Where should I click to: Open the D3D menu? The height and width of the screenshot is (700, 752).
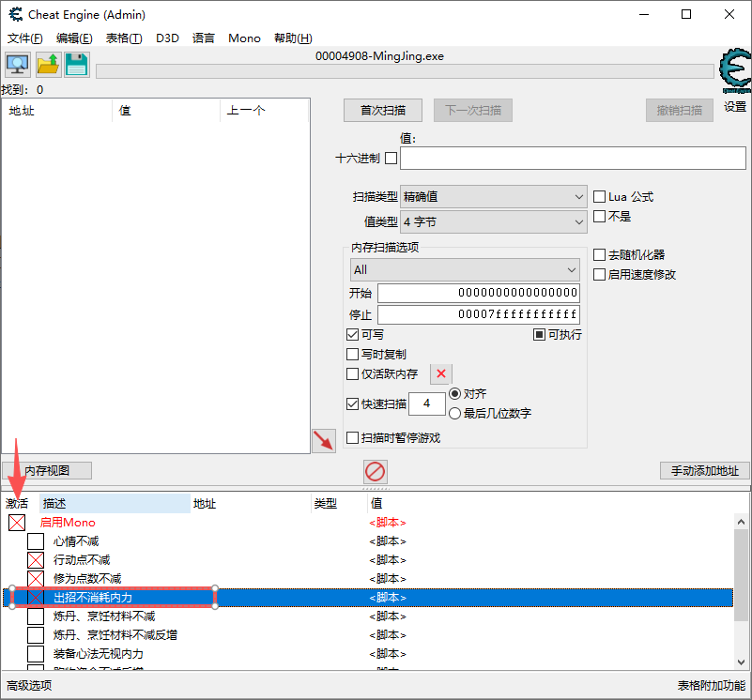click(x=167, y=38)
